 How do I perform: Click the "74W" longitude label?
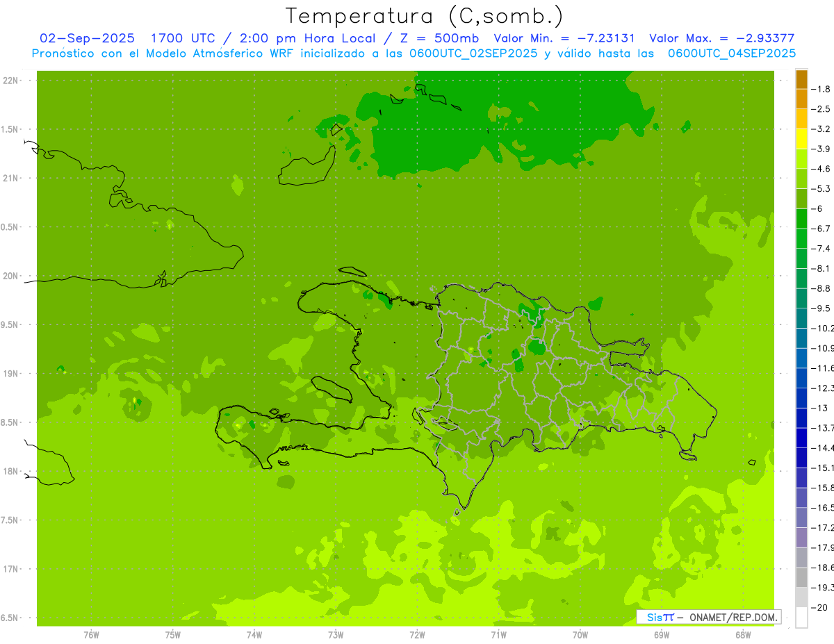254,635
